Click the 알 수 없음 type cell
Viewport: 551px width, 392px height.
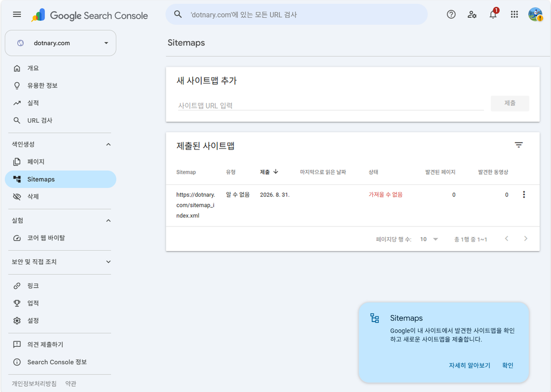[x=237, y=195]
